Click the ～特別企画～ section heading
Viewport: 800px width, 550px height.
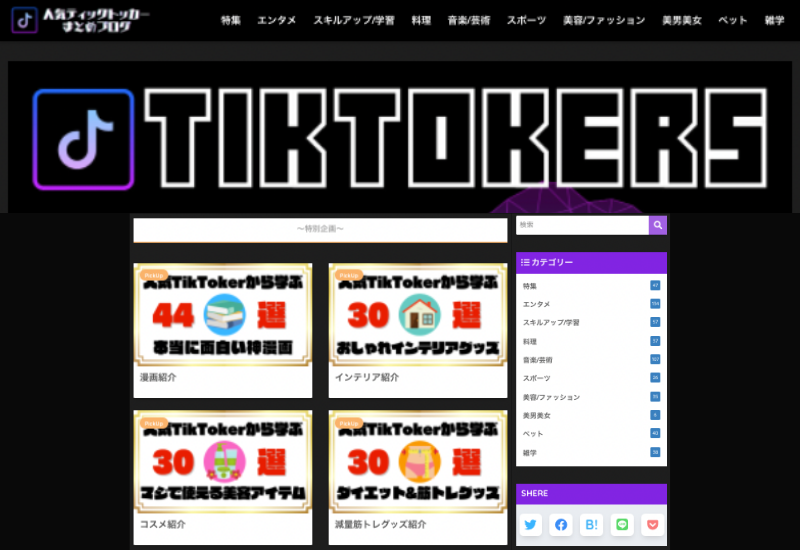point(320,229)
